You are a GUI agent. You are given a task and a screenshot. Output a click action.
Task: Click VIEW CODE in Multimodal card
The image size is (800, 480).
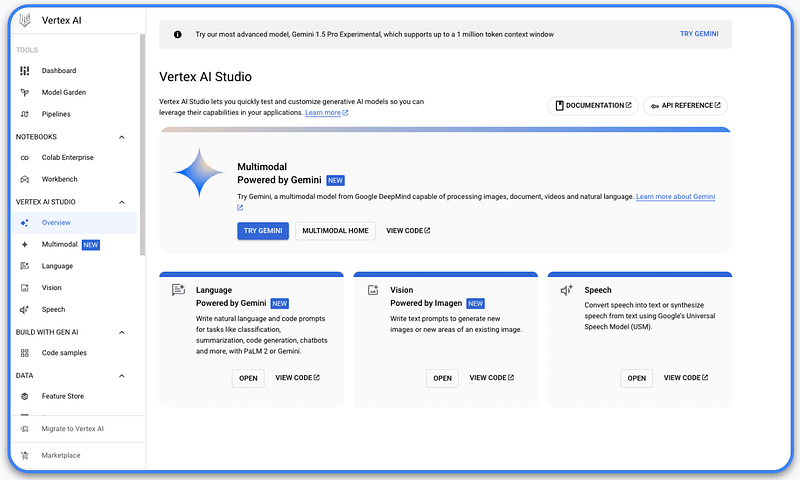click(408, 231)
